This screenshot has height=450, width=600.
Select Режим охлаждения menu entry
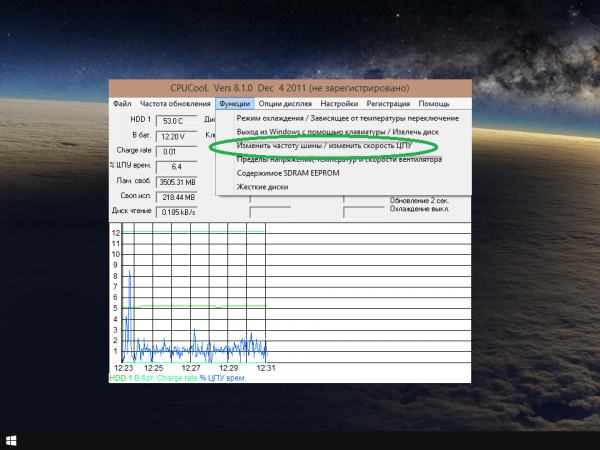(347, 118)
